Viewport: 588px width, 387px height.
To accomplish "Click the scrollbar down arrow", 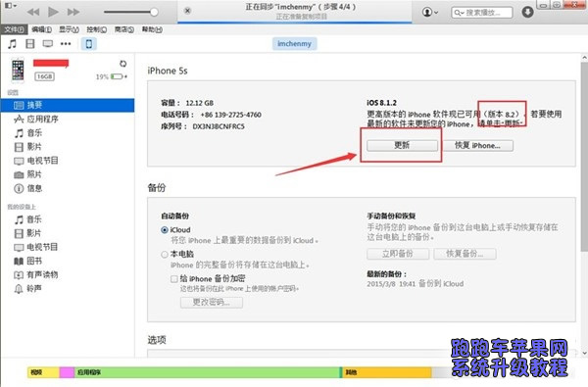I will coord(584,353).
